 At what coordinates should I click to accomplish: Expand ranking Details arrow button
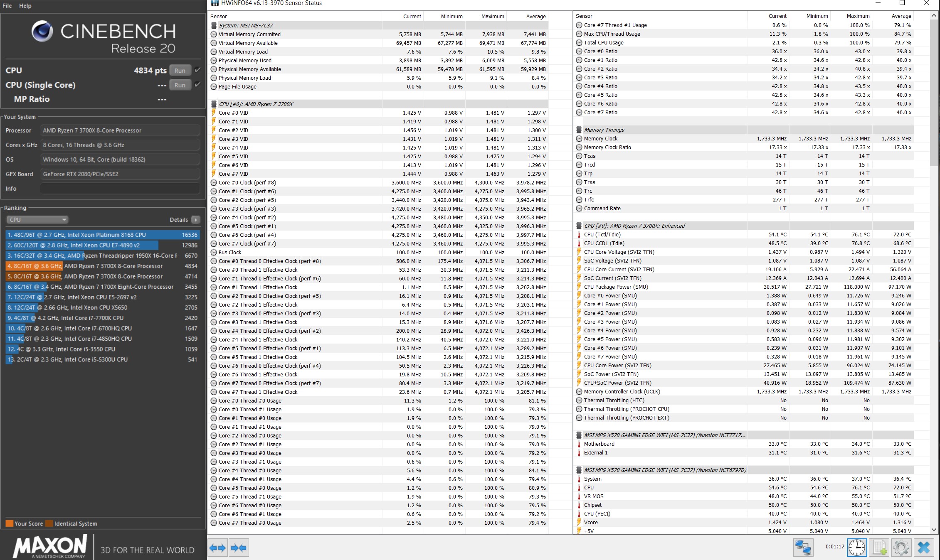[196, 220]
